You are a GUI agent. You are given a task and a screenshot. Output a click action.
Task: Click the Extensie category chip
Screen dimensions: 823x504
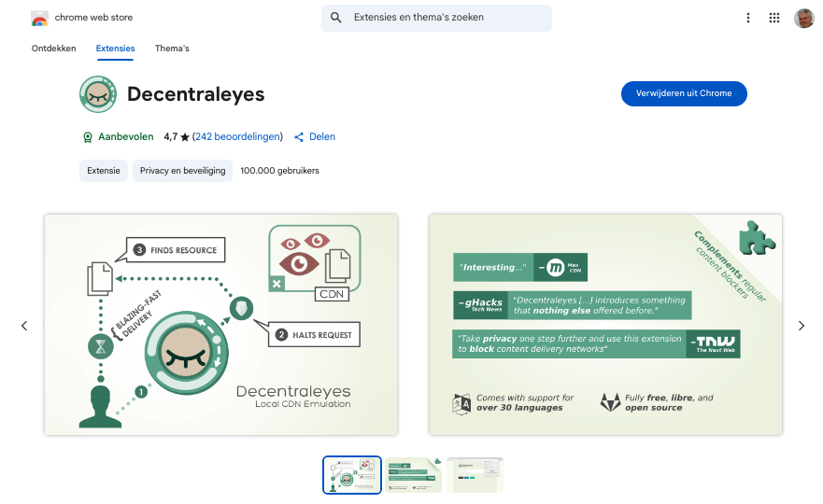point(104,171)
